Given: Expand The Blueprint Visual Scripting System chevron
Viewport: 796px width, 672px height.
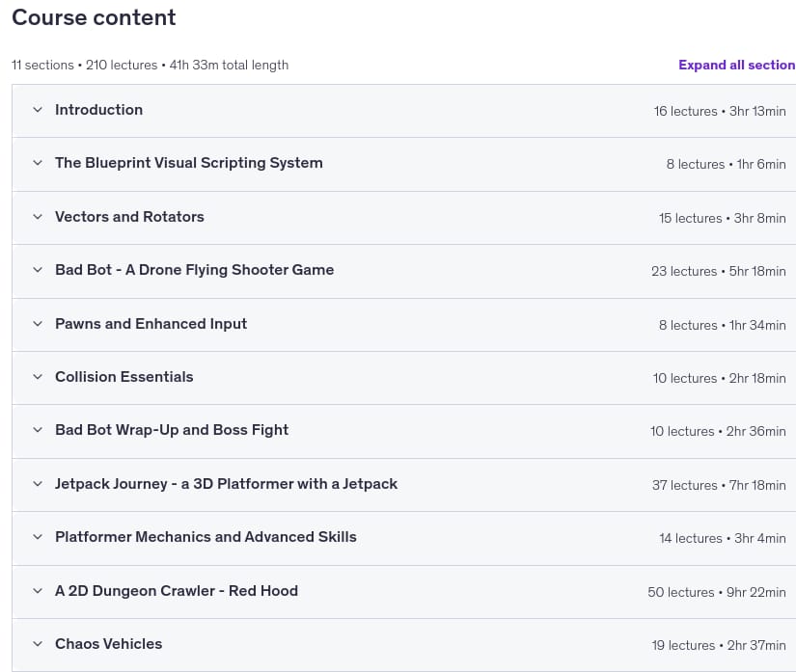Looking at the screenshot, I should pos(38,163).
